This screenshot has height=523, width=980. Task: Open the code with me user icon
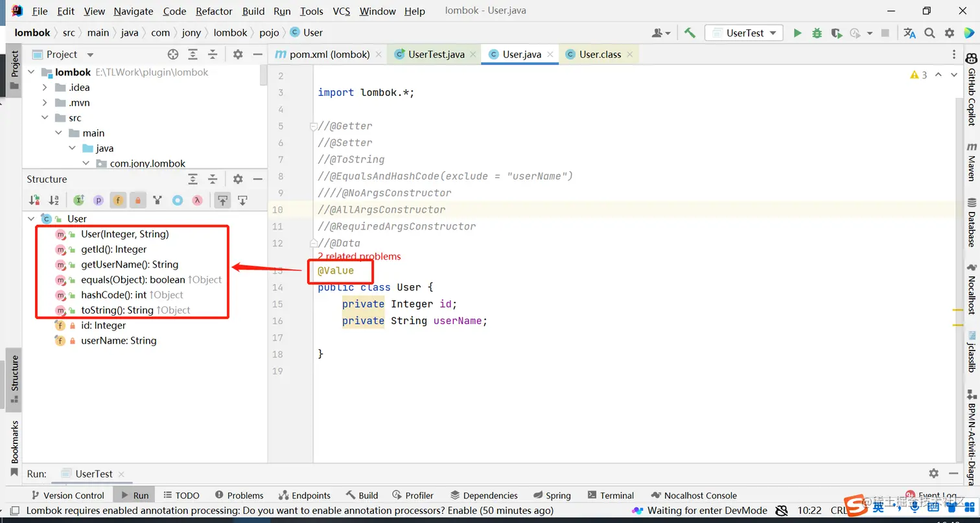pyautogui.click(x=662, y=33)
